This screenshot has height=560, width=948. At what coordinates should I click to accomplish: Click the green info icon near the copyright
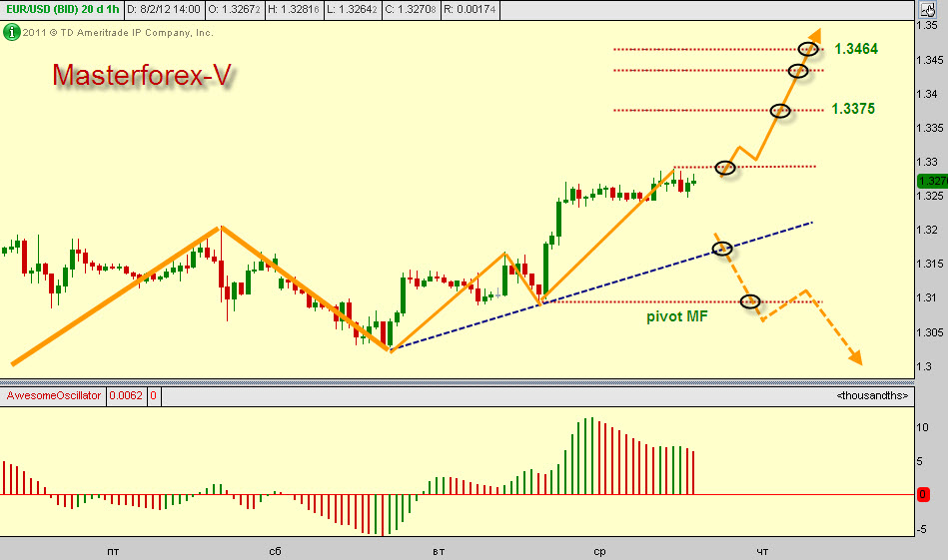(x=11, y=32)
